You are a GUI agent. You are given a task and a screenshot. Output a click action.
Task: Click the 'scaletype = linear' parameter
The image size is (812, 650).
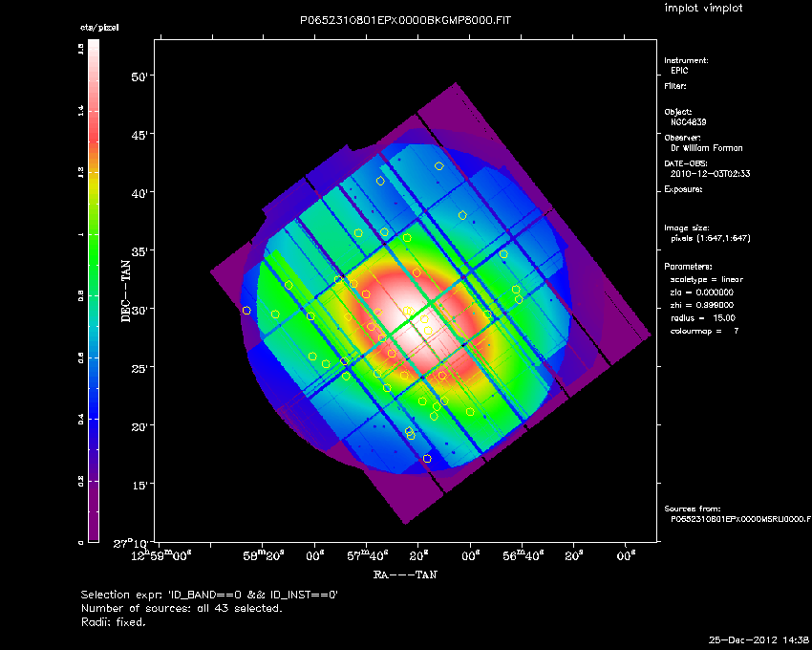[707, 279]
